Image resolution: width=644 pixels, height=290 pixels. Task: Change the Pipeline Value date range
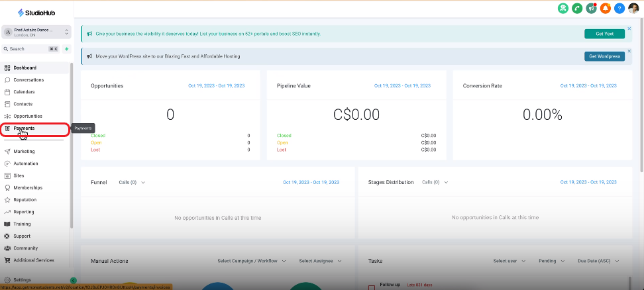402,85
